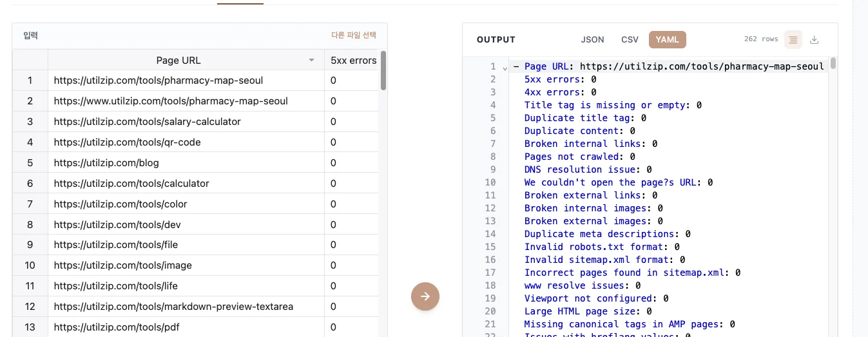Click YAML line 'Invalid robots.txt format: 0'
Image resolution: width=868 pixels, height=337 pixels.
point(602,247)
